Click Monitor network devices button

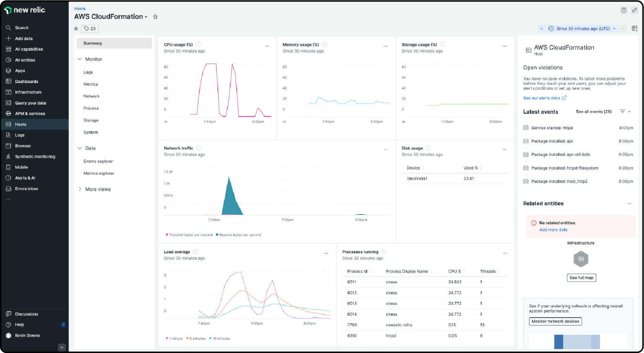pyautogui.click(x=555, y=321)
